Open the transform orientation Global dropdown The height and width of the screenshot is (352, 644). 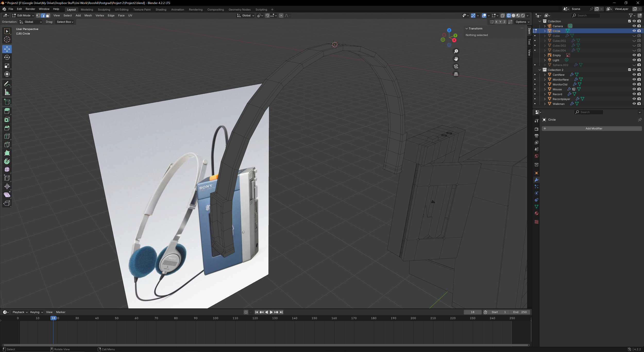pyautogui.click(x=245, y=15)
